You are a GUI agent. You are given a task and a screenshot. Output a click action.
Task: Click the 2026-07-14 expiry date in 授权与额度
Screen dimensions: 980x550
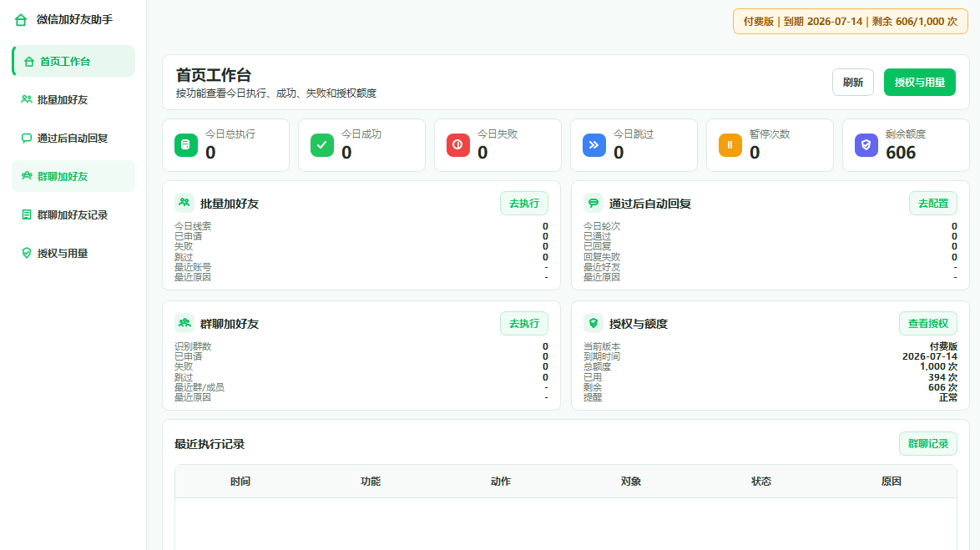[x=929, y=356]
